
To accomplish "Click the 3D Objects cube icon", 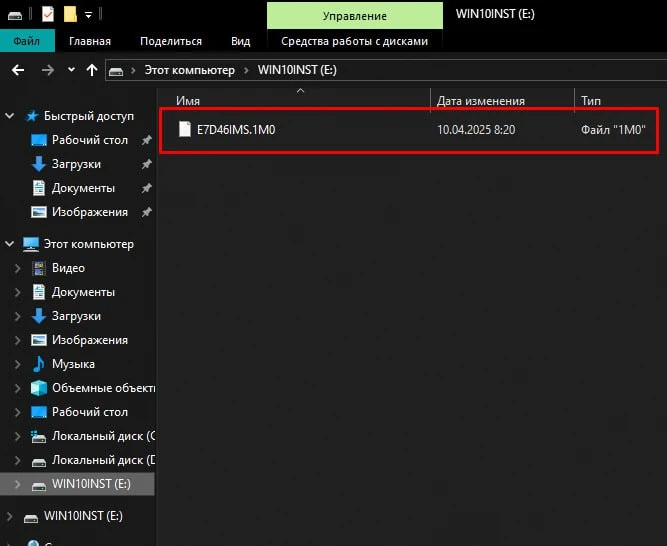I will tap(39, 388).
